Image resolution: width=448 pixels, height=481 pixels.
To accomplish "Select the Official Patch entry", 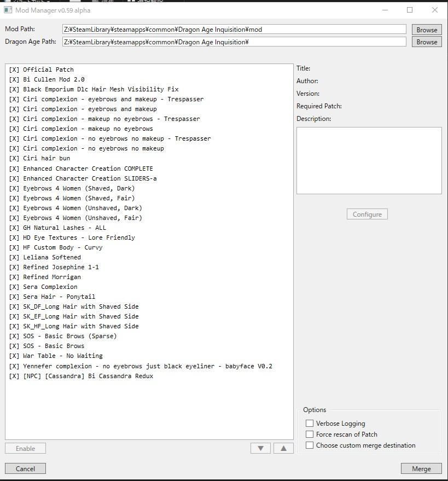I will click(42, 69).
